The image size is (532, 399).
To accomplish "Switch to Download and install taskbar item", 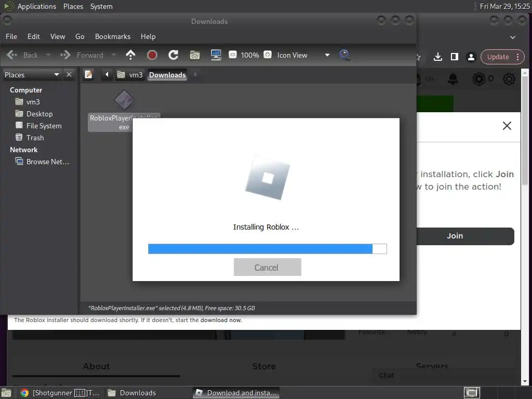I will (236, 393).
